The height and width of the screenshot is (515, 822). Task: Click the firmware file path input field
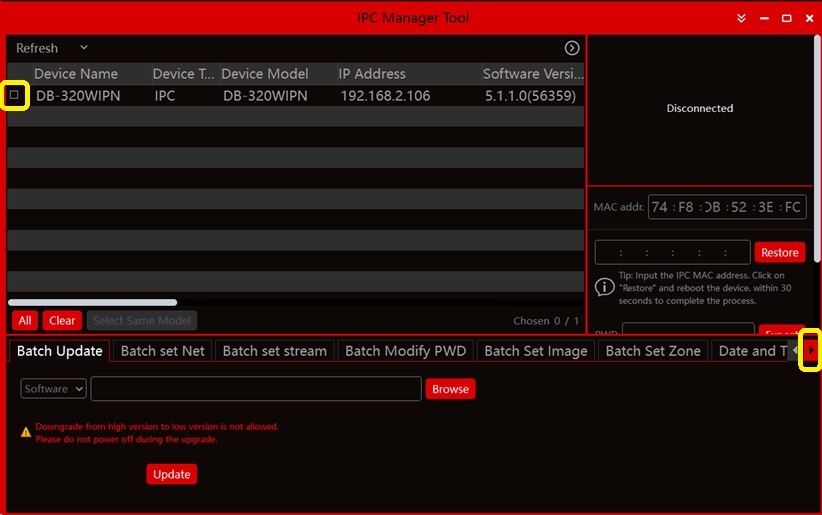(x=256, y=389)
